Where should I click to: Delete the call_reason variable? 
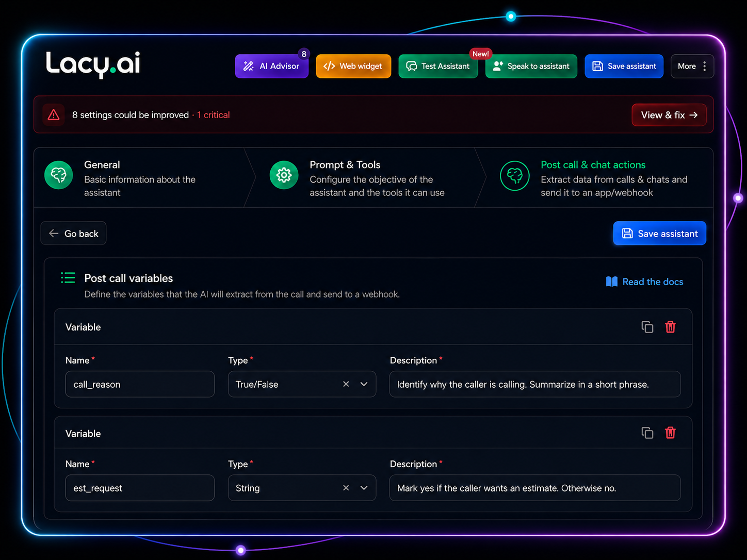(670, 326)
